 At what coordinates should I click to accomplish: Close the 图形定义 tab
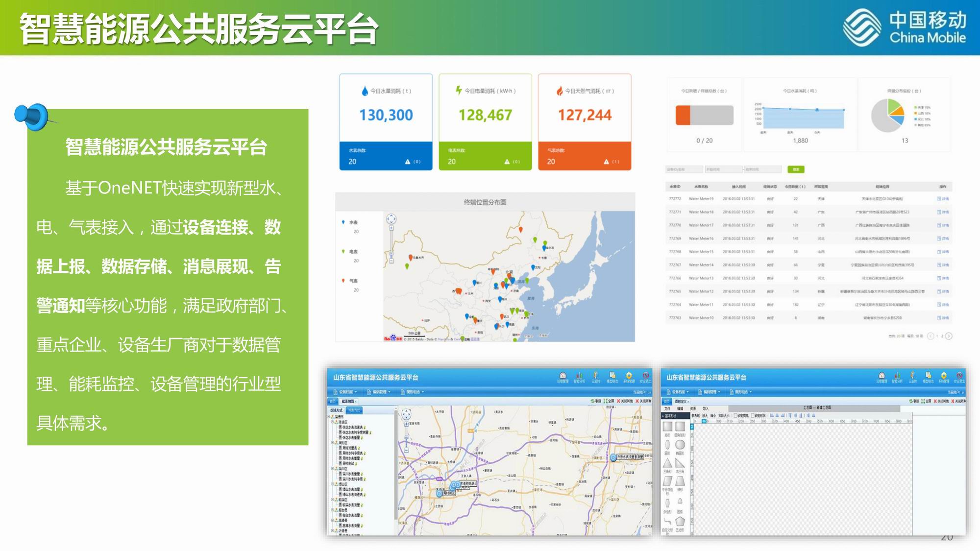688,402
